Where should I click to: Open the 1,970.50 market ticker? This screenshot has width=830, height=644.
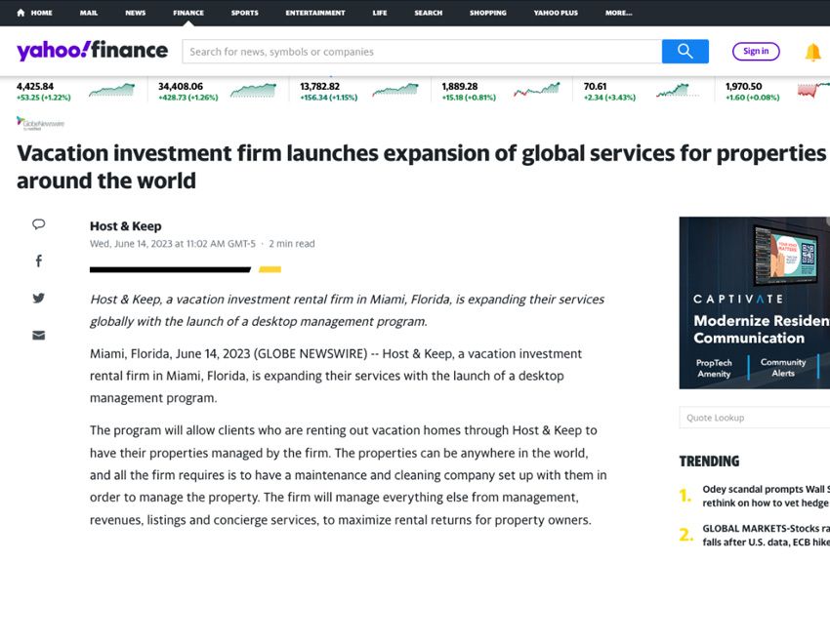777,91
